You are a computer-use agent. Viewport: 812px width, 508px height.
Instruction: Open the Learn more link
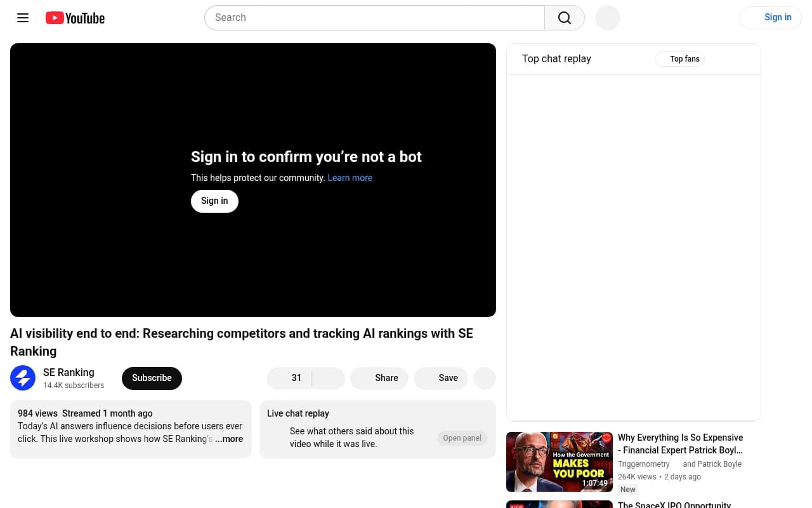(x=350, y=178)
